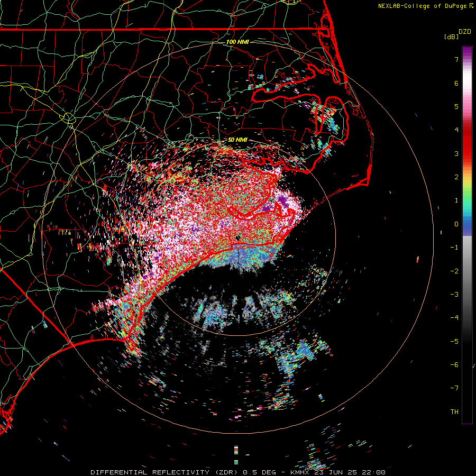Click the 2 dB value on the color scale
The height and width of the screenshot is (476, 476).
[456, 177]
